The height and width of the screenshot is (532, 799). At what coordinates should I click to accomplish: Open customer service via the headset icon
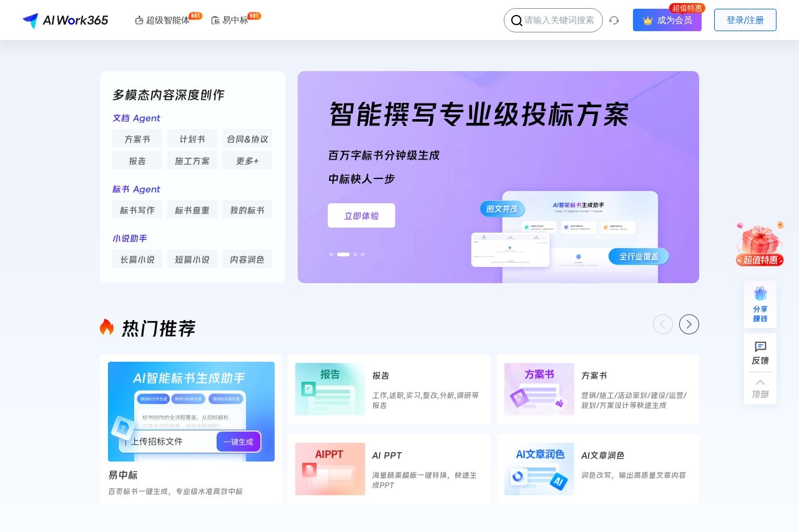point(614,20)
